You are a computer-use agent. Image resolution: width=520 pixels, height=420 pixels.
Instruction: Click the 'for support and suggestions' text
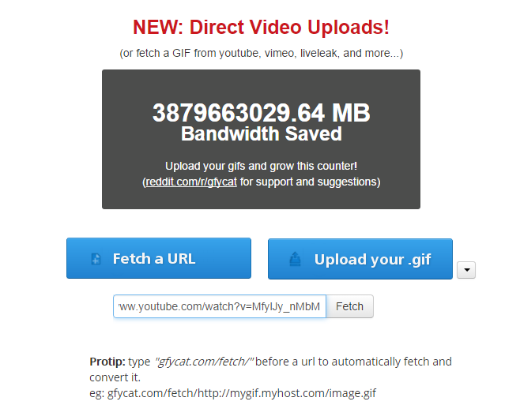[x=309, y=182]
